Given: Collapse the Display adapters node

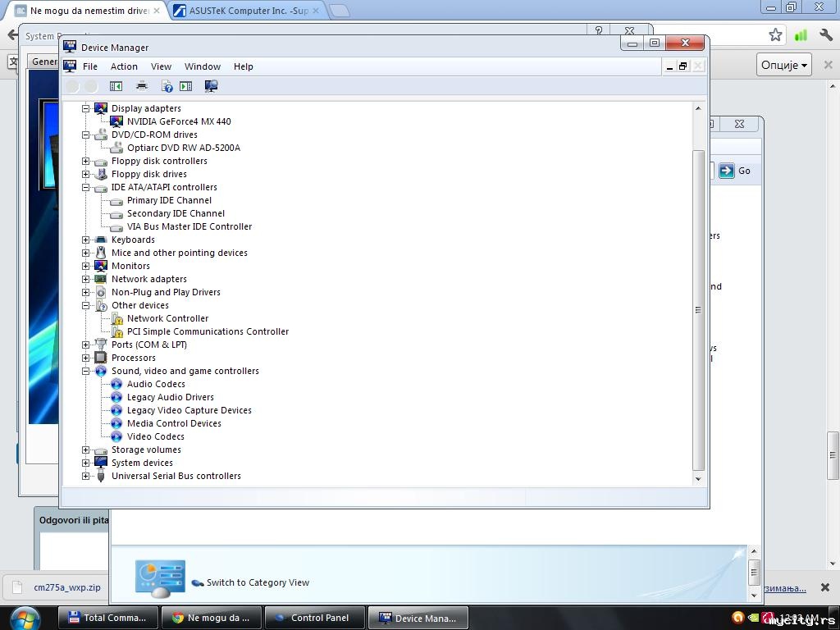Looking at the screenshot, I should pos(85,109).
